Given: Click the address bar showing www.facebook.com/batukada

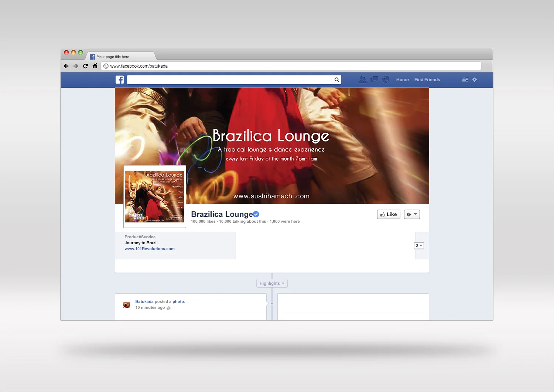Looking at the screenshot, I should (291, 66).
